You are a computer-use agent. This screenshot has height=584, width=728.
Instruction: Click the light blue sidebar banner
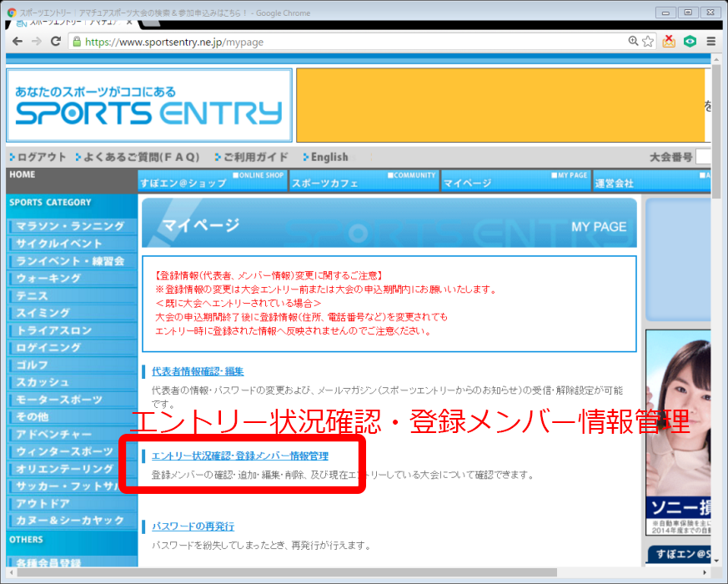pyautogui.click(x=678, y=259)
